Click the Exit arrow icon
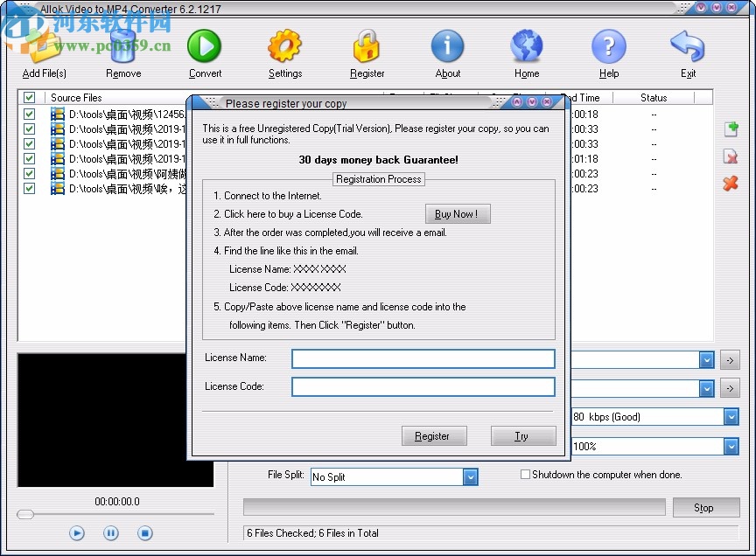 tap(688, 48)
